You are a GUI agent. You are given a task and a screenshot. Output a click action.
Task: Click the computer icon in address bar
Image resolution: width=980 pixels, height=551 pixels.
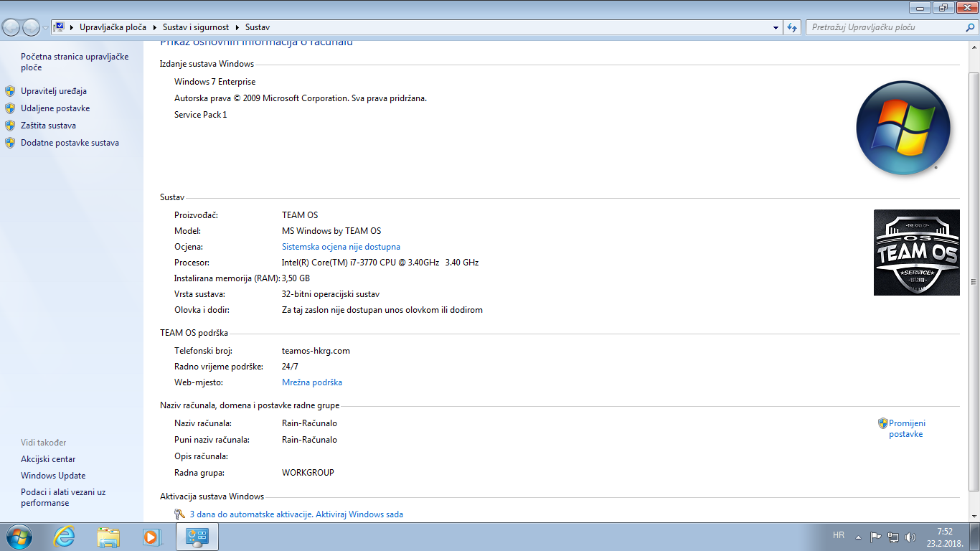[60, 27]
